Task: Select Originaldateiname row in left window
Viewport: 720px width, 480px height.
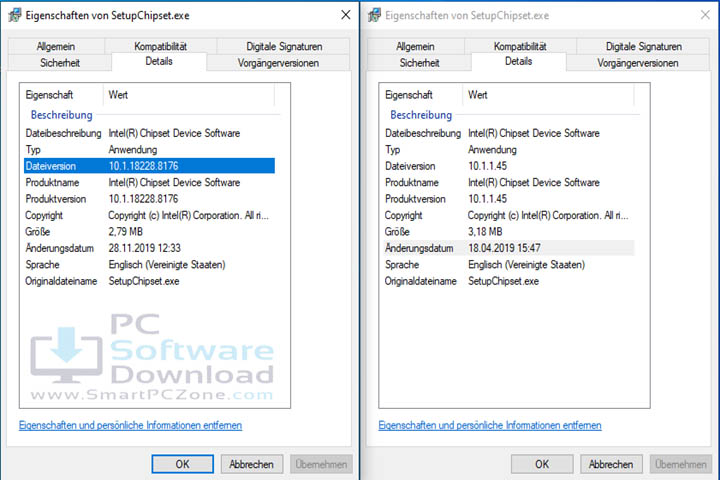Action: pyautogui.click(x=149, y=281)
